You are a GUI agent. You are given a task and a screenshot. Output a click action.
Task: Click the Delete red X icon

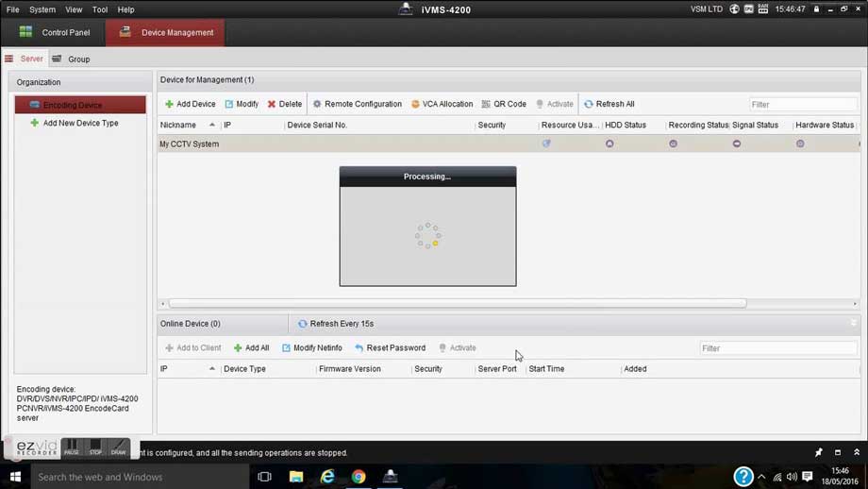[272, 105]
